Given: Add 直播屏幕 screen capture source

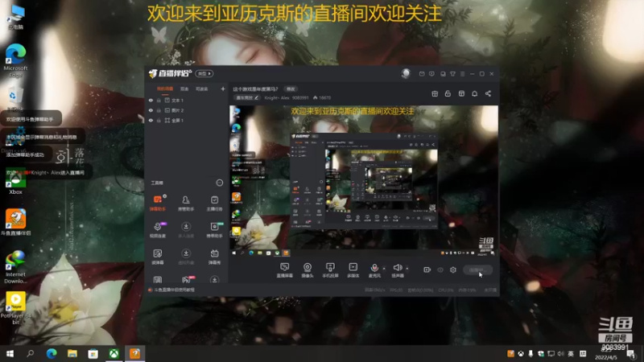Looking at the screenshot, I should [x=285, y=270].
